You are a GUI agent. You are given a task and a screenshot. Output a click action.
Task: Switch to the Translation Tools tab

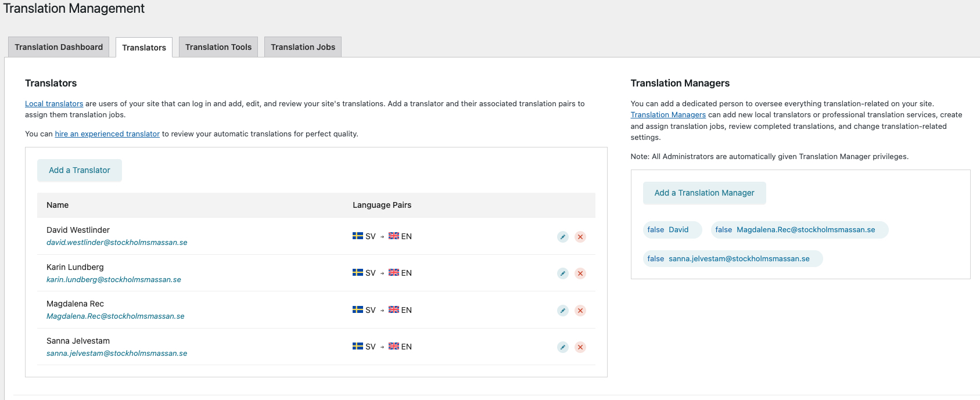[218, 47]
